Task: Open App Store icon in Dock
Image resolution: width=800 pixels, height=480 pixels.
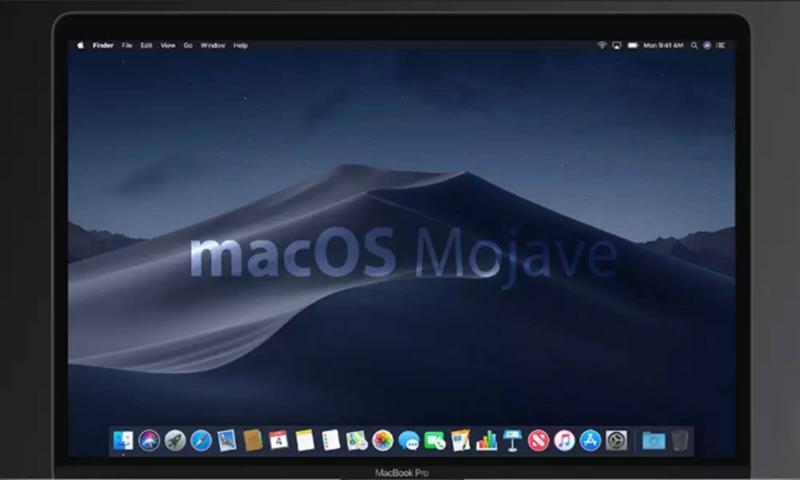Action: click(x=590, y=441)
